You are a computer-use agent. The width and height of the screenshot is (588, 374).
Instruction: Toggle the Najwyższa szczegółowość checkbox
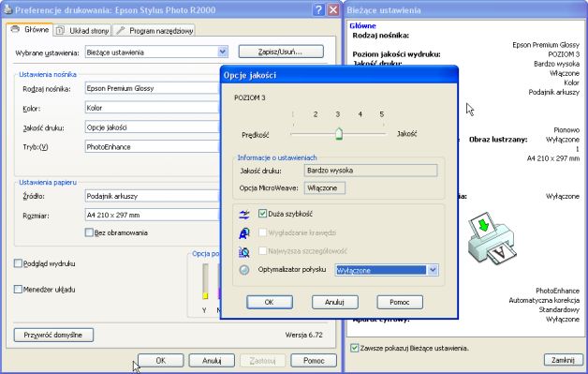262,250
